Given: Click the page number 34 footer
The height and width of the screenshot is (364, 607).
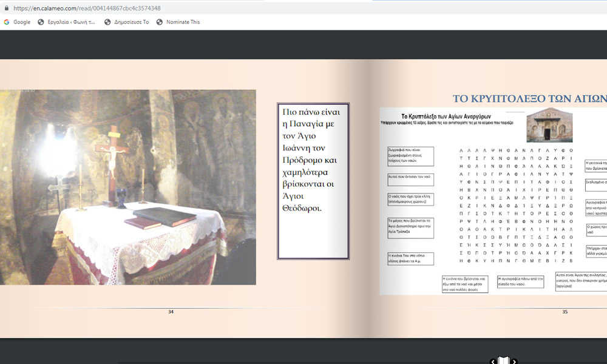Looking at the screenshot, I should [x=171, y=312].
